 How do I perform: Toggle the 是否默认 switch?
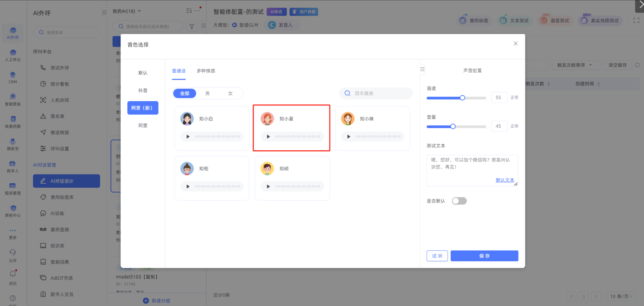coord(459,201)
